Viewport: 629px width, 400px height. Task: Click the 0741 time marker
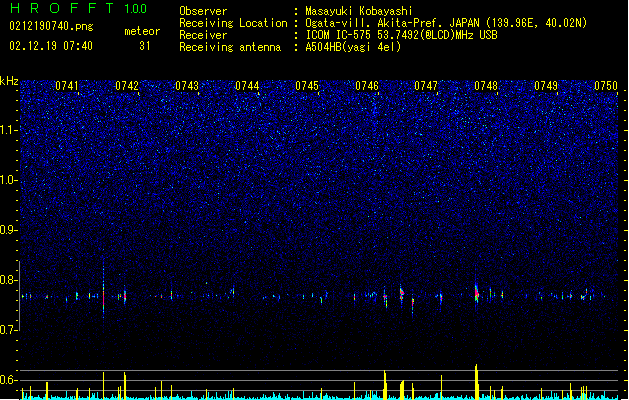[x=67, y=86]
